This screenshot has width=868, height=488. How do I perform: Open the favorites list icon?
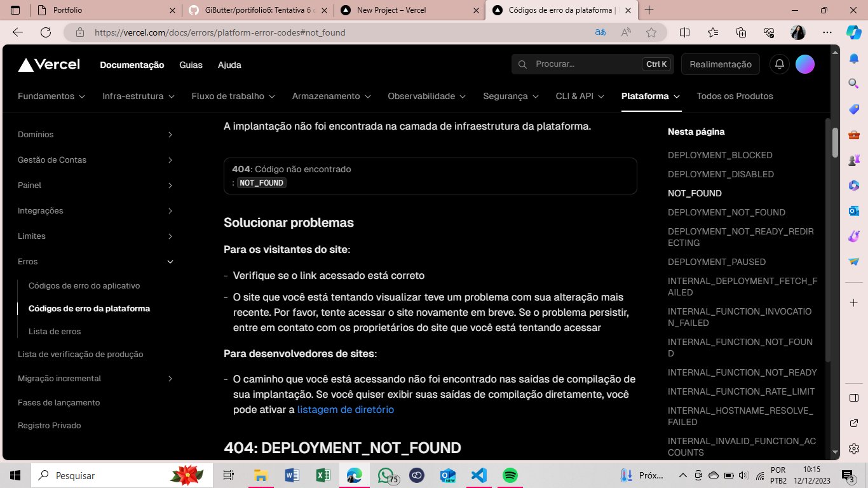(x=712, y=32)
